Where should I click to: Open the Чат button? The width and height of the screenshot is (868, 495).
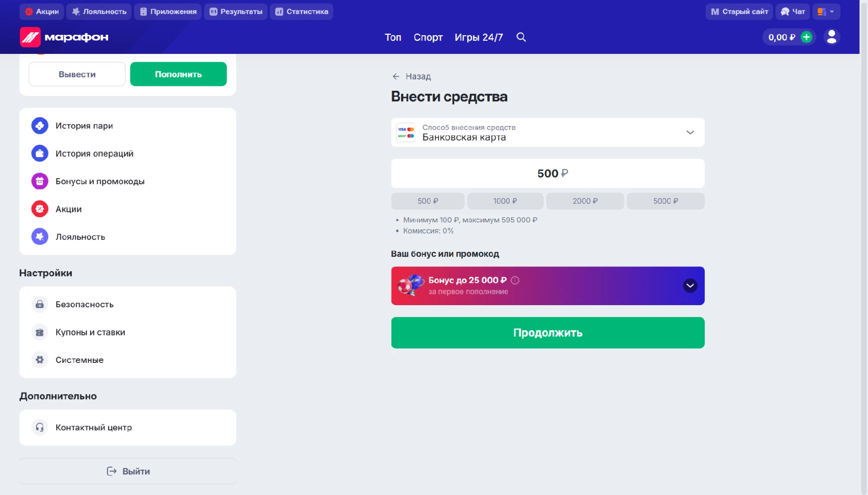coord(792,12)
